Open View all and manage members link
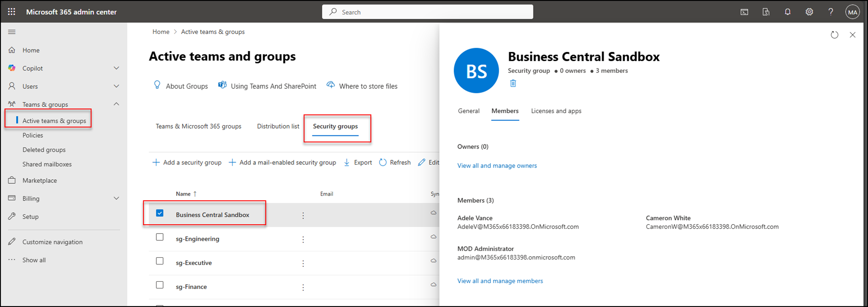The width and height of the screenshot is (868, 307). (x=500, y=281)
